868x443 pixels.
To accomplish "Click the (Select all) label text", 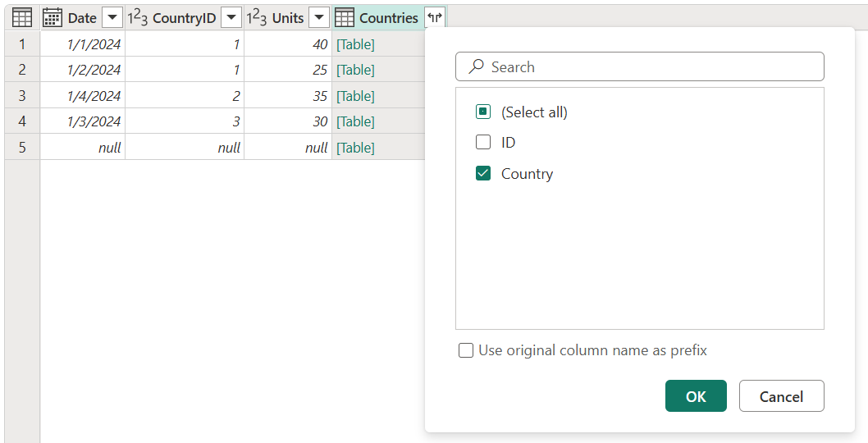I will point(534,112).
